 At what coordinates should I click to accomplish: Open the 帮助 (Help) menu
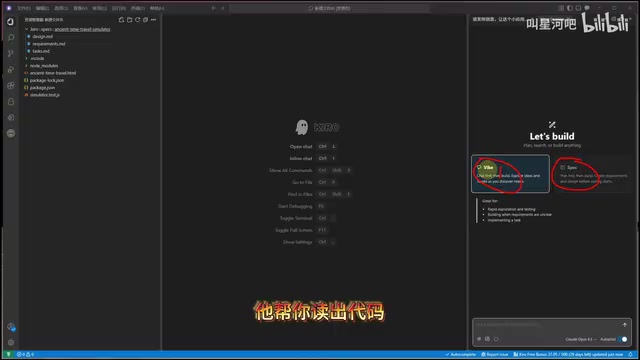(x=157, y=8)
